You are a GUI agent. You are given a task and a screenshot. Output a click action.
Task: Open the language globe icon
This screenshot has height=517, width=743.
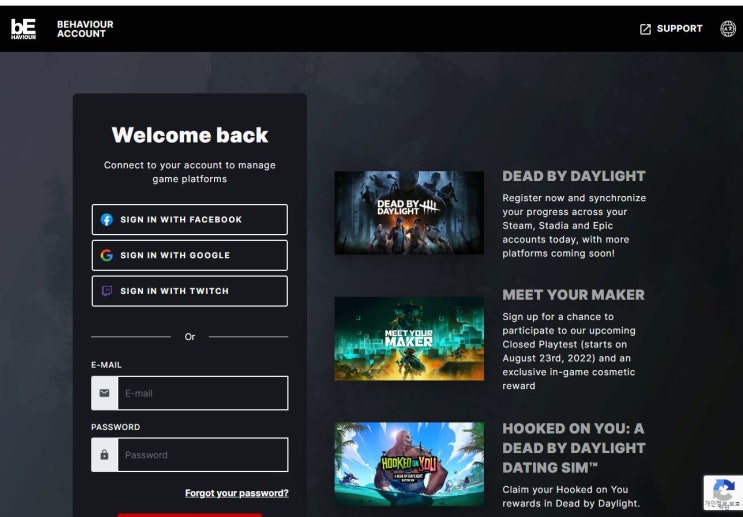pos(728,29)
